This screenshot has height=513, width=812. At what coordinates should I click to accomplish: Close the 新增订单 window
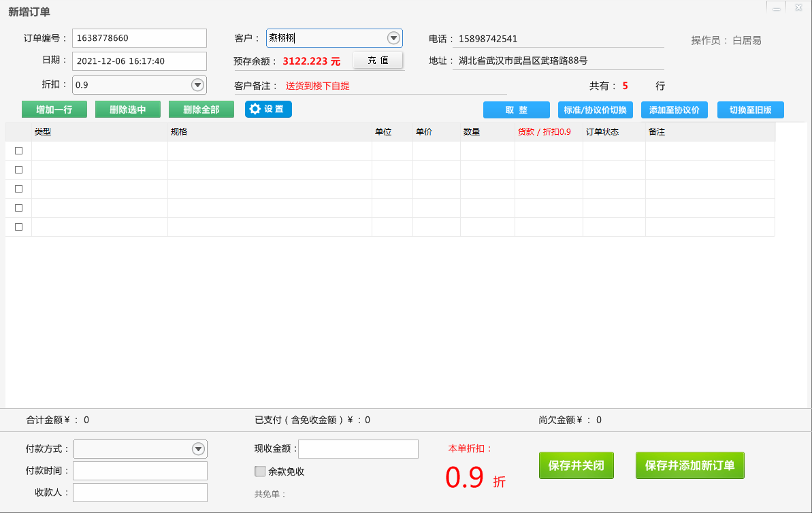(x=798, y=7)
